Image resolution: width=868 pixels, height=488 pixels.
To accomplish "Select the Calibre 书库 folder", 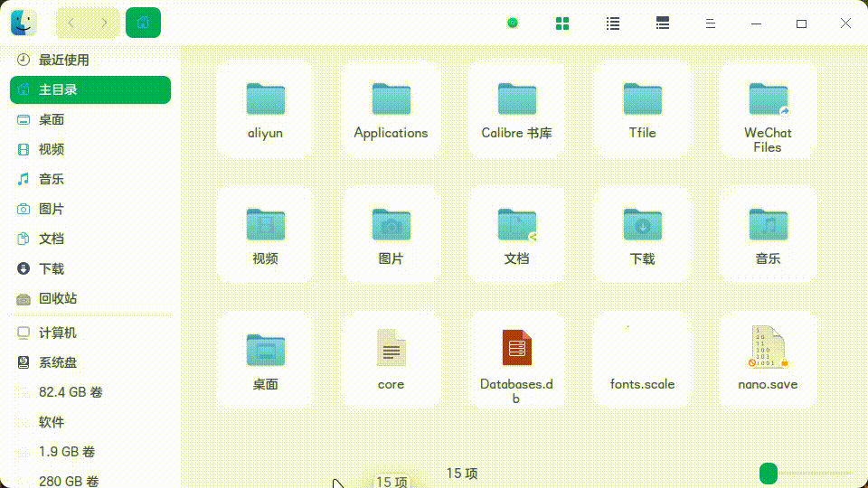I will pyautogui.click(x=516, y=110).
